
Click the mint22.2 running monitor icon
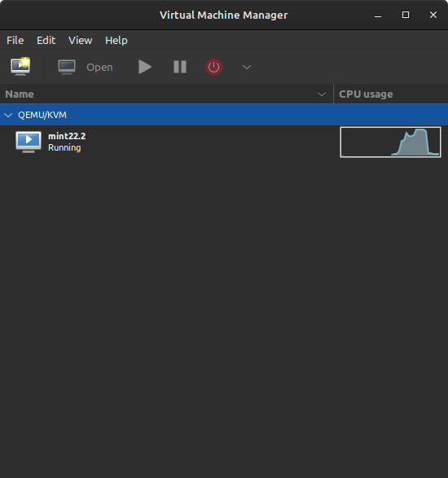(29, 142)
